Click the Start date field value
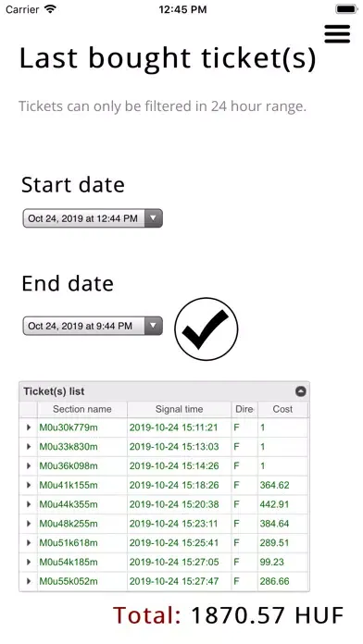The width and height of the screenshot is (363, 644). coord(84,218)
